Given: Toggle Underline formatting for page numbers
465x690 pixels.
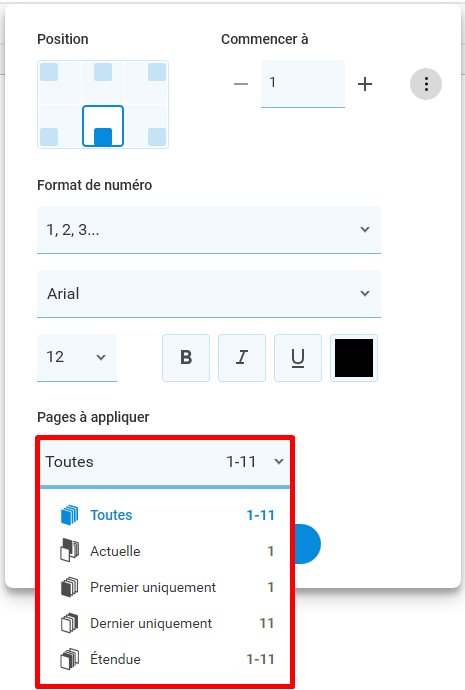Looking at the screenshot, I should [x=298, y=358].
